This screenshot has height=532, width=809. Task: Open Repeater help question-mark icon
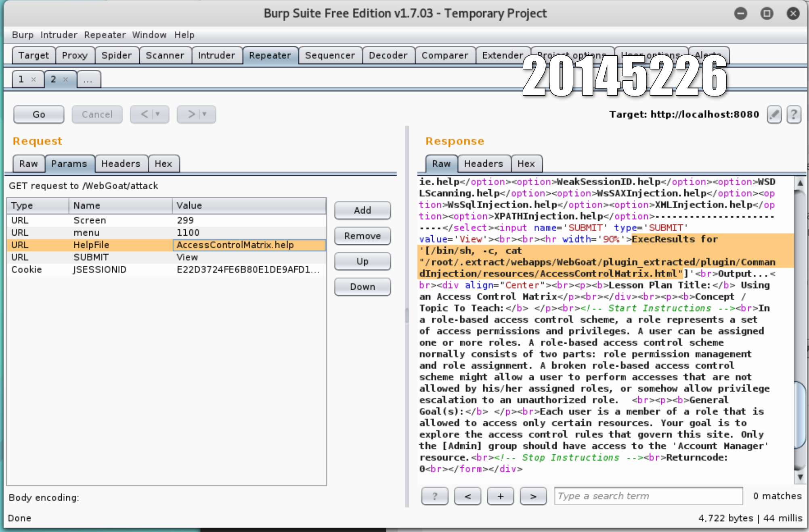point(794,115)
